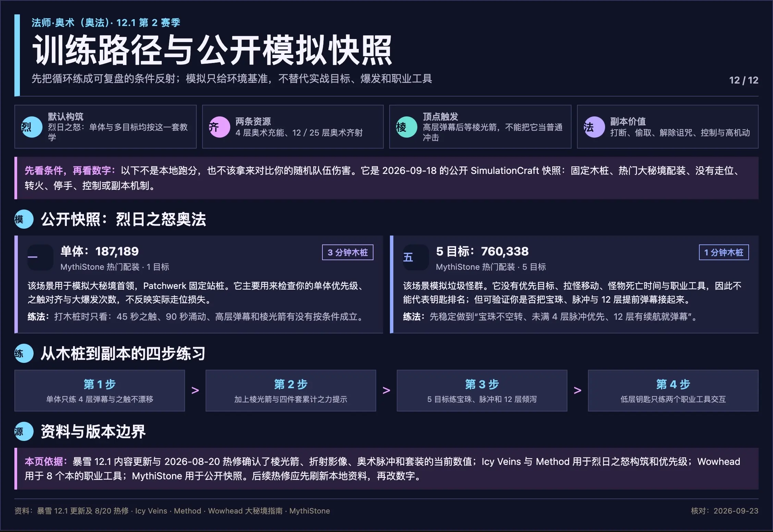Click the 源 icon before 资料与版本边界
773x532 pixels.
tap(24, 431)
